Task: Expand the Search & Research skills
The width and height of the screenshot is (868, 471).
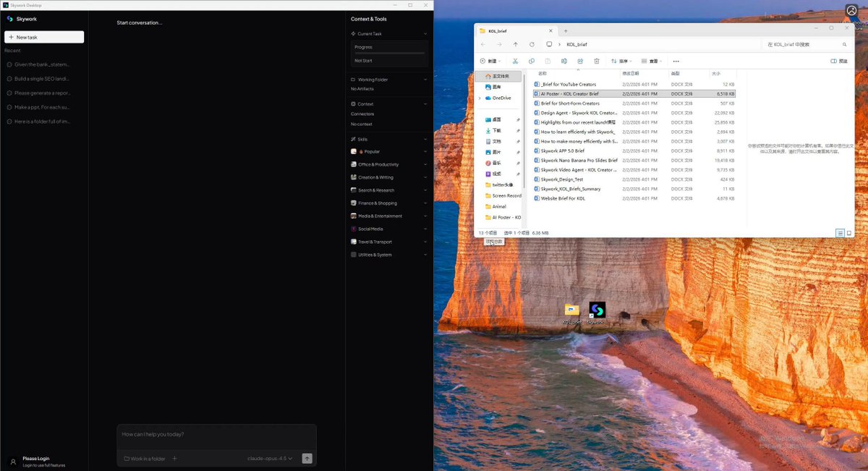Action: click(389, 190)
